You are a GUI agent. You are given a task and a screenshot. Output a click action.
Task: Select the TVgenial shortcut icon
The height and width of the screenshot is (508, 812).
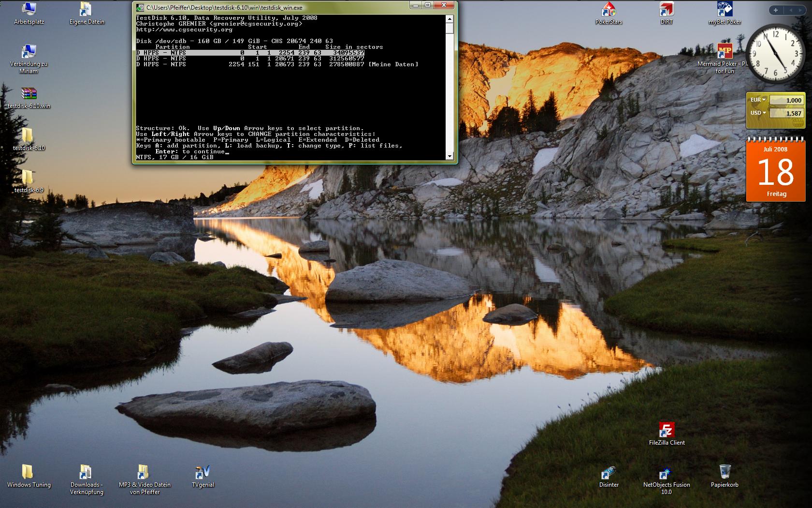(203, 476)
